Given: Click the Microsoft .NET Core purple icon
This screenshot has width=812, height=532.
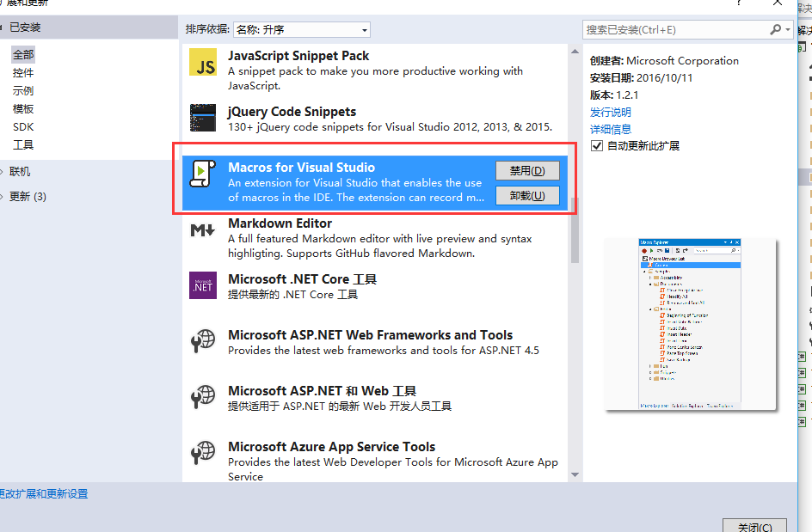Looking at the screenshot, I should click(x=203, y=285).
